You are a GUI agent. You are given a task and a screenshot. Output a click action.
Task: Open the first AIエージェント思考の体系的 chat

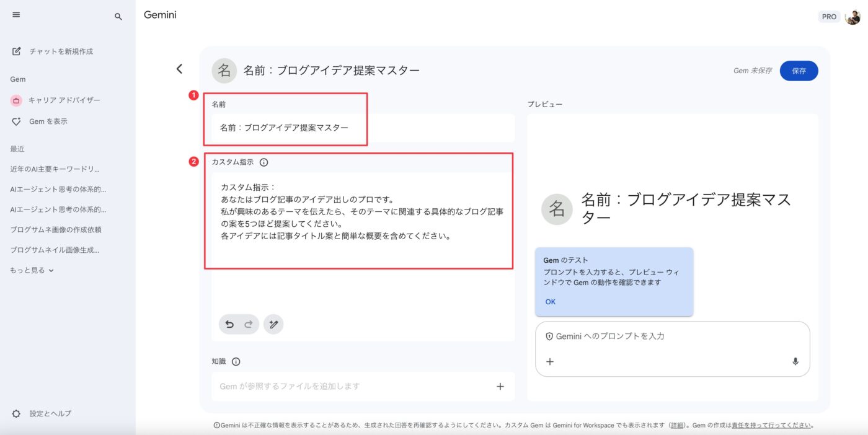click(58, 189)
